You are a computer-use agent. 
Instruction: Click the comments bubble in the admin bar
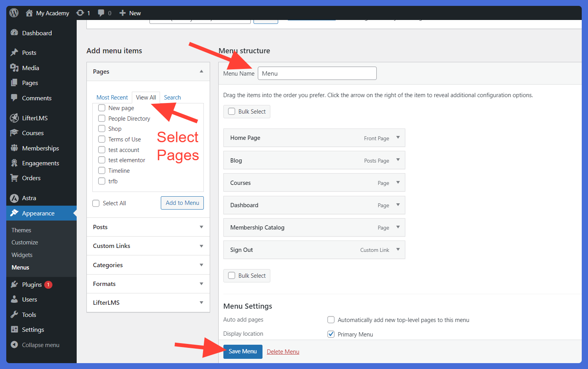click(x=101, y=13)
